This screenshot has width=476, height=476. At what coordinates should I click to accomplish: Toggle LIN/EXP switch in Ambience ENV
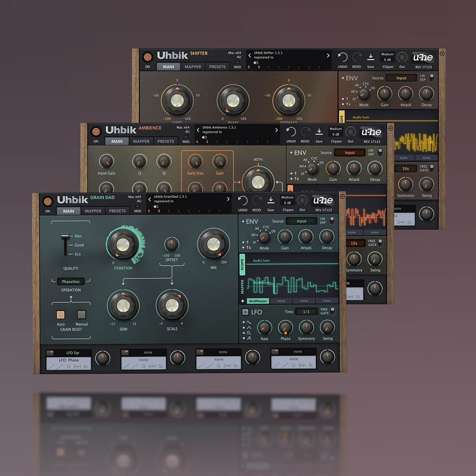click(380, 152)
